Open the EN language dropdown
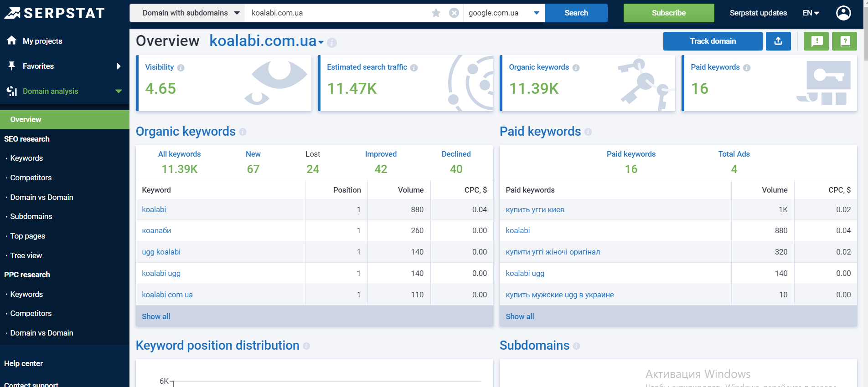Image resolution: width=868 pixels, height=387 pixels. (x=811, y=13)
